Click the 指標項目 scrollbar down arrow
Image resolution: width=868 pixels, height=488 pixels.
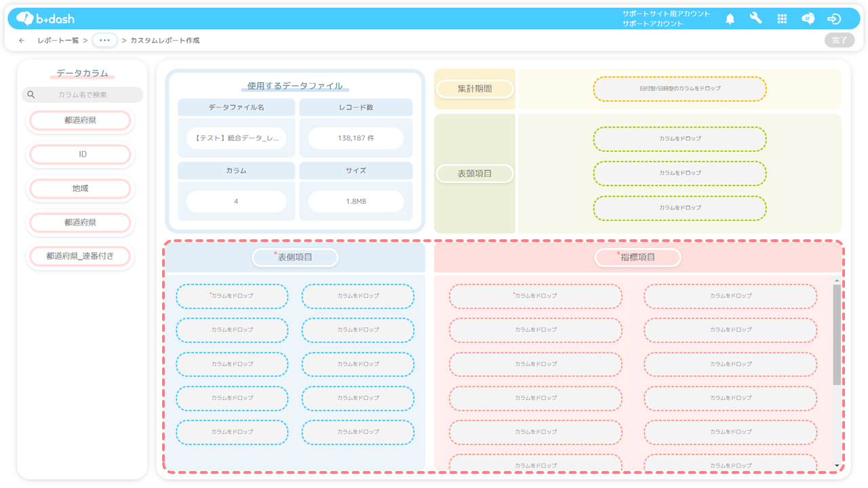tap(837, 465)
